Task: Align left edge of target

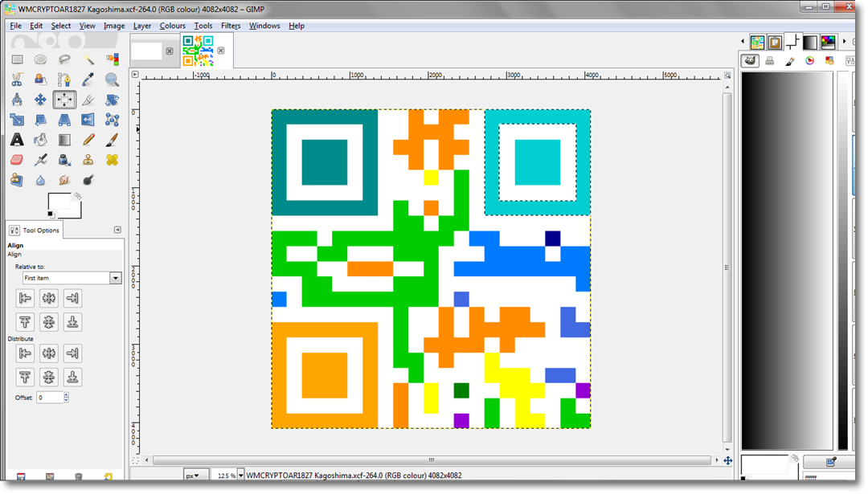Action: click(25, 298)
